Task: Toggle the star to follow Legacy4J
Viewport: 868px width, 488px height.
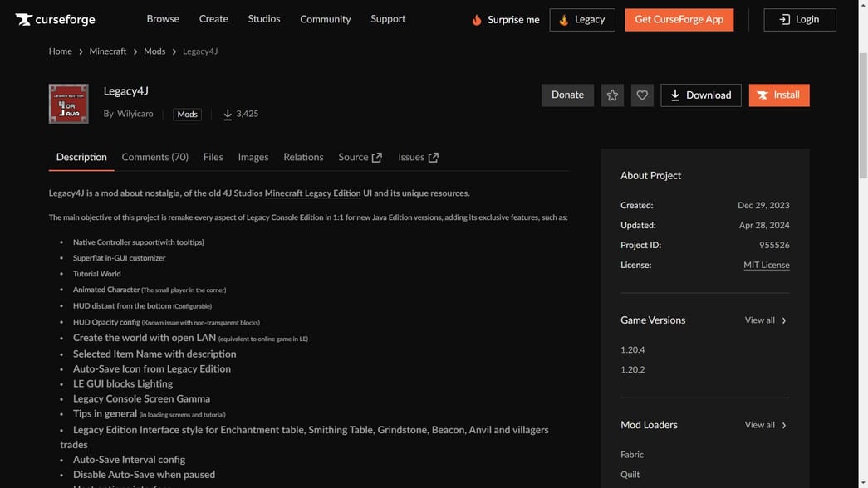Action: pos(612,95)
